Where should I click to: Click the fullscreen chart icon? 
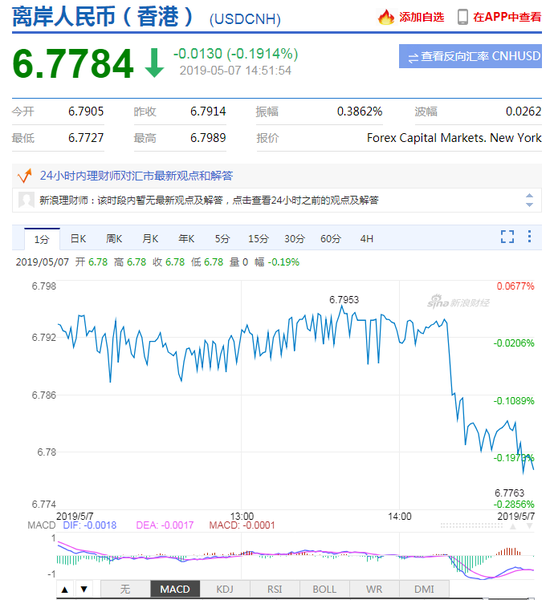pos(508,236)
